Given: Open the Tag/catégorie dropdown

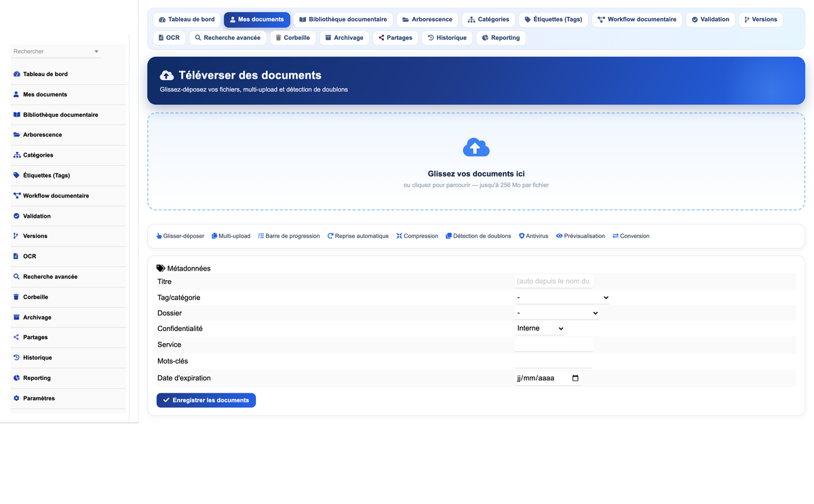Looking at the screenshot, I should 562,298.
